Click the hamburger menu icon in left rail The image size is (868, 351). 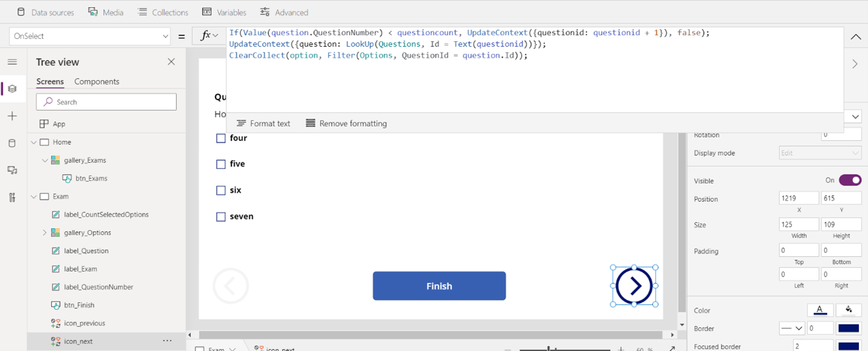[x=12, y=62]
